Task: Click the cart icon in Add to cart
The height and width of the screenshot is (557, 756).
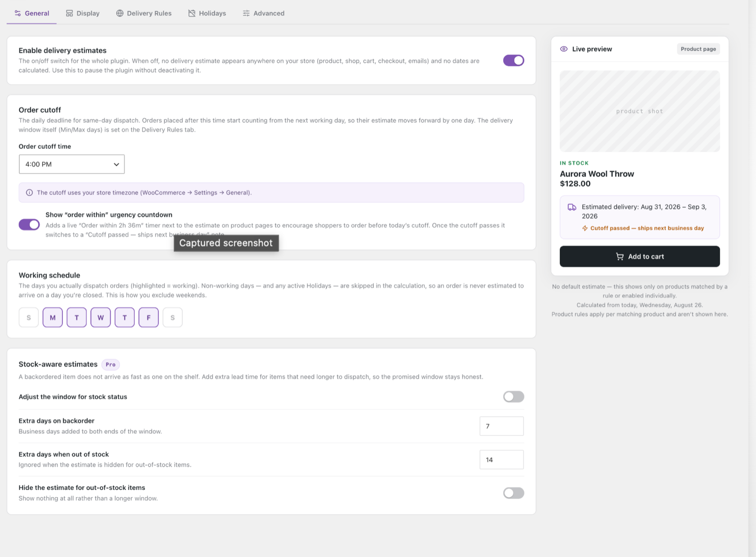Action: pyautogui.click(x=620, y=257)
